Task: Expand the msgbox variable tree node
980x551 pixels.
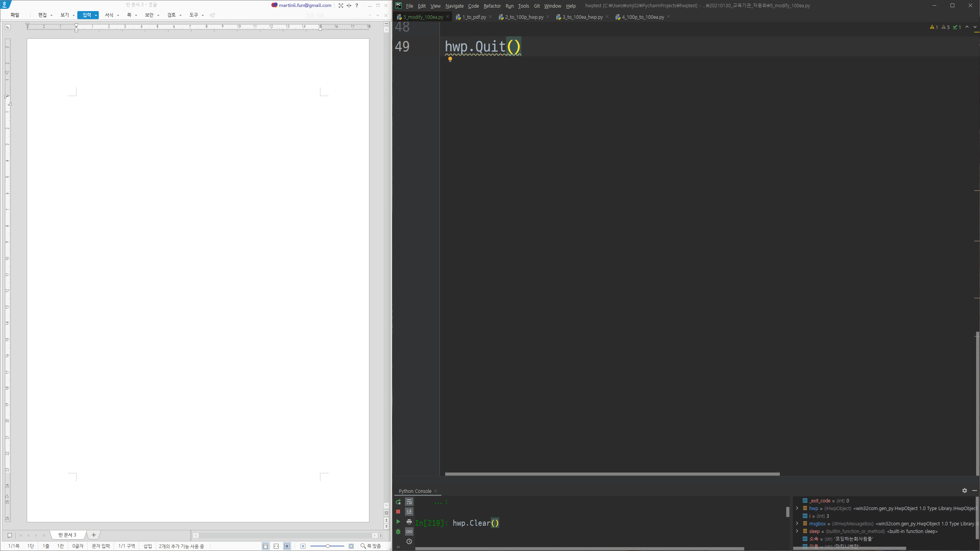Action: (797, 523)
